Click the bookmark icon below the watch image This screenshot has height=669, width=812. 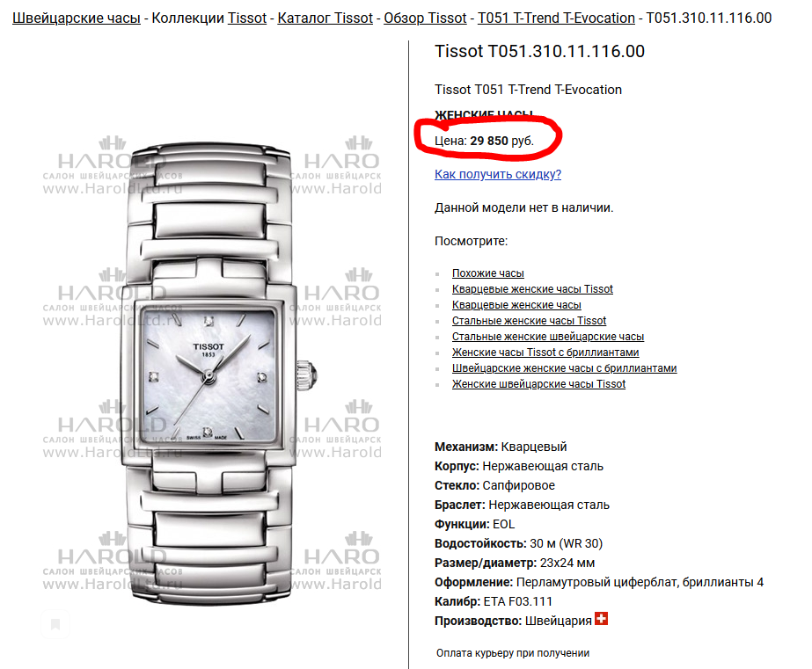(55, 624)
